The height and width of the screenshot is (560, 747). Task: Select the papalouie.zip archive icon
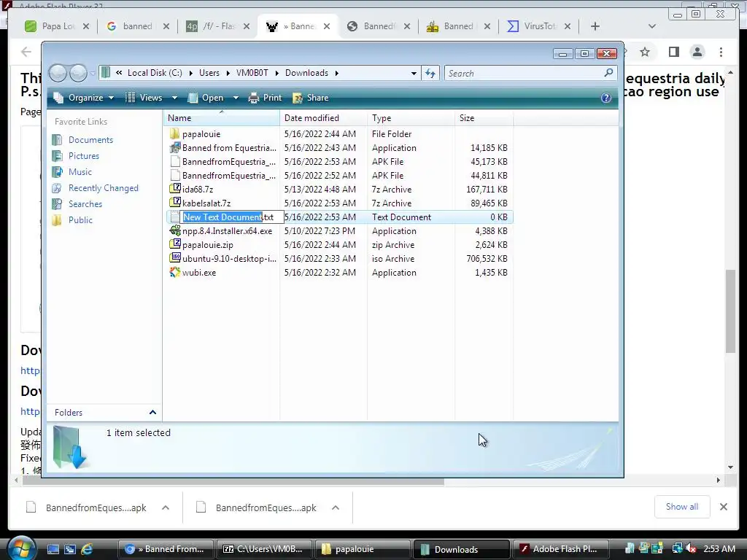tap(175, 245)
